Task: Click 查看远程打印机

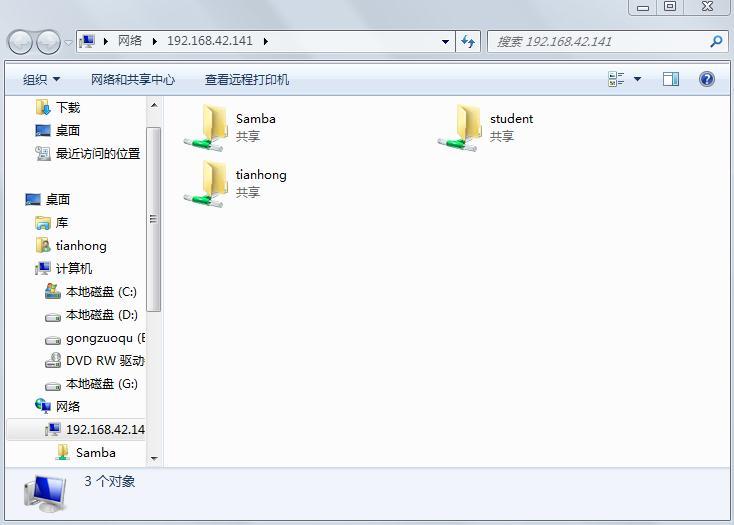Action: tap(247, 80)
